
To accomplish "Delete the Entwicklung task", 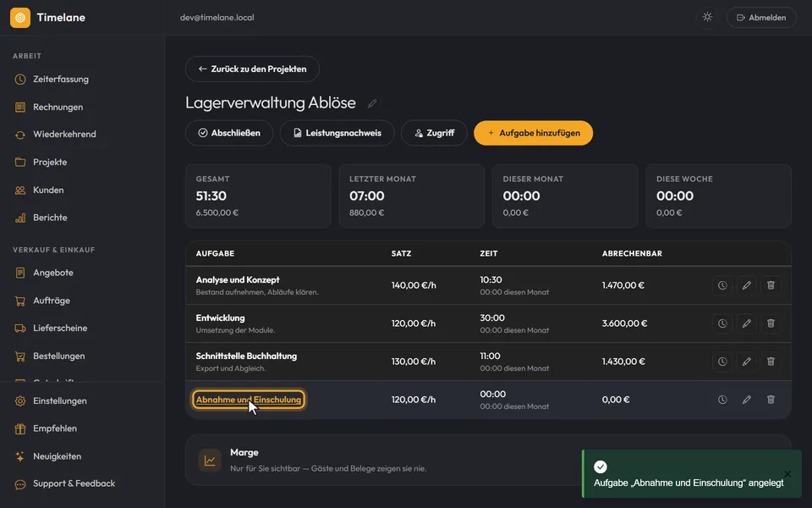I will coord(771,323).
